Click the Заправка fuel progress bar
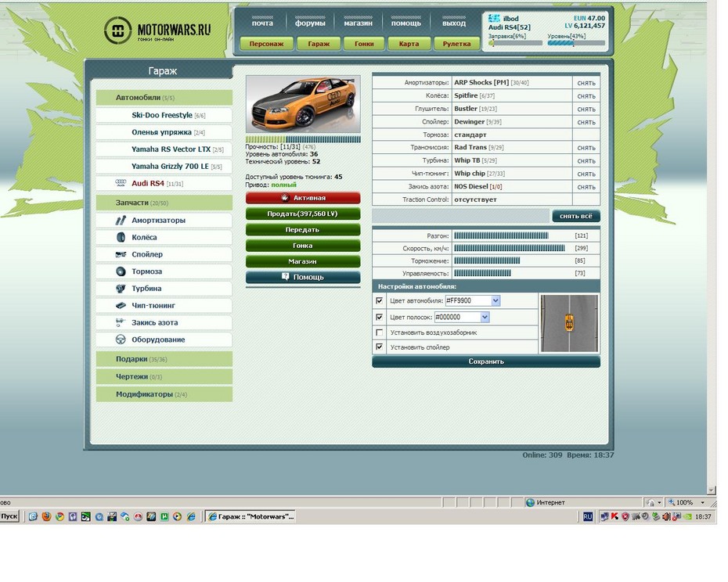This screenshot has height=582, width=728. pyautogui.click(x=516, y=43)
